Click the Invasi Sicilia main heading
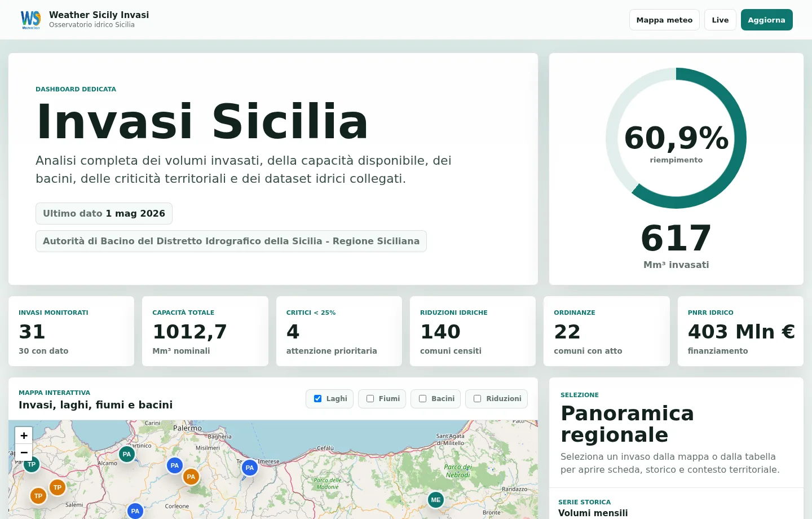 [202, 121]
